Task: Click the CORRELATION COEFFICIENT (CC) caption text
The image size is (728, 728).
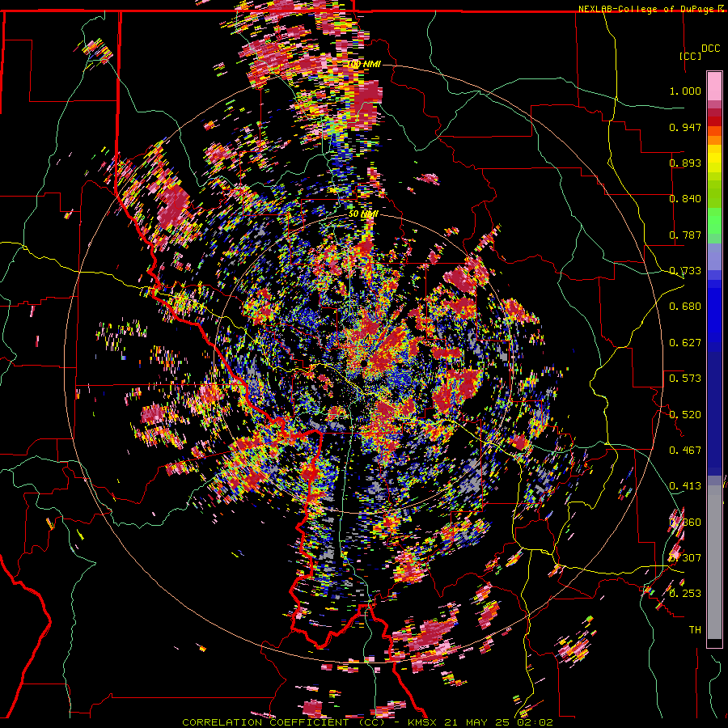Action: click(x=284, y=722)
